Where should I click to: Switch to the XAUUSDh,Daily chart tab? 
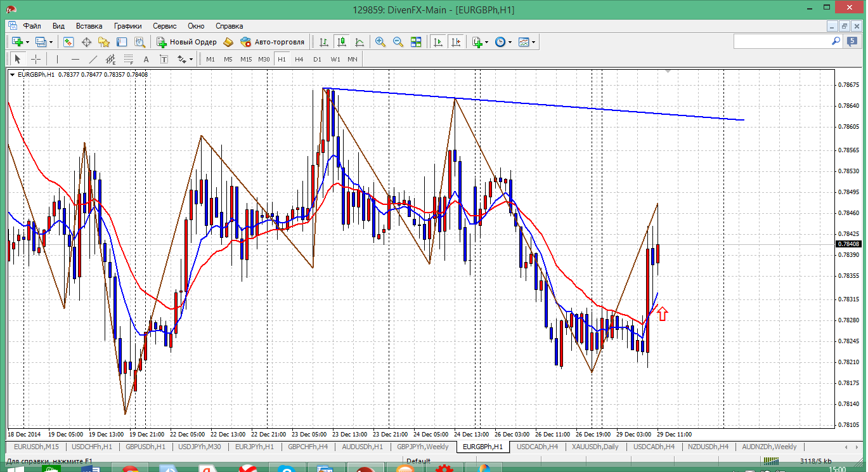(x=595, y=447)
